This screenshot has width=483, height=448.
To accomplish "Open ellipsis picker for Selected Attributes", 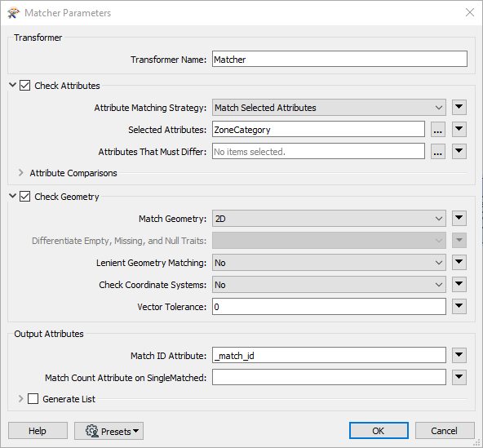I will (437, 130).
